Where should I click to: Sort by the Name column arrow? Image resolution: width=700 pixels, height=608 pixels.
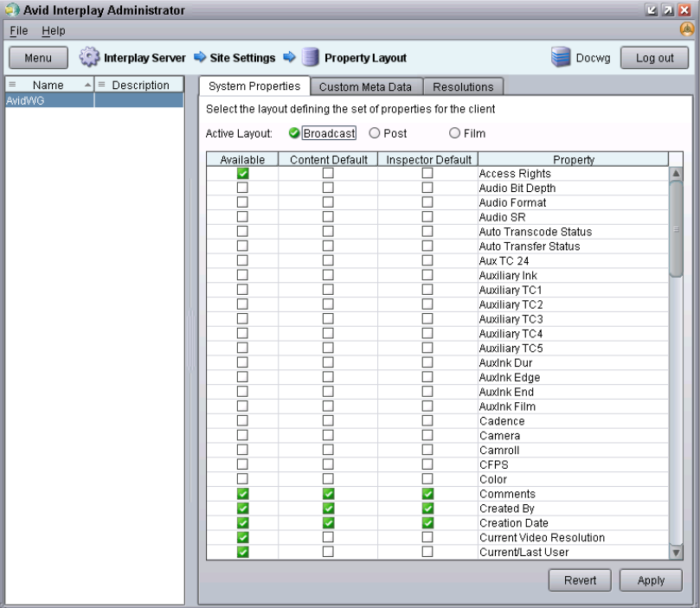click(87, 85)
